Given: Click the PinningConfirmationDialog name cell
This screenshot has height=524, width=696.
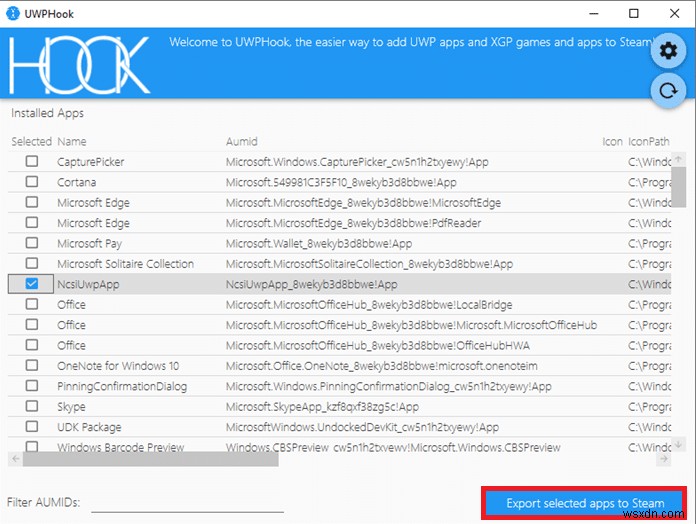Looking at the screenshot, I should [122, 386].
